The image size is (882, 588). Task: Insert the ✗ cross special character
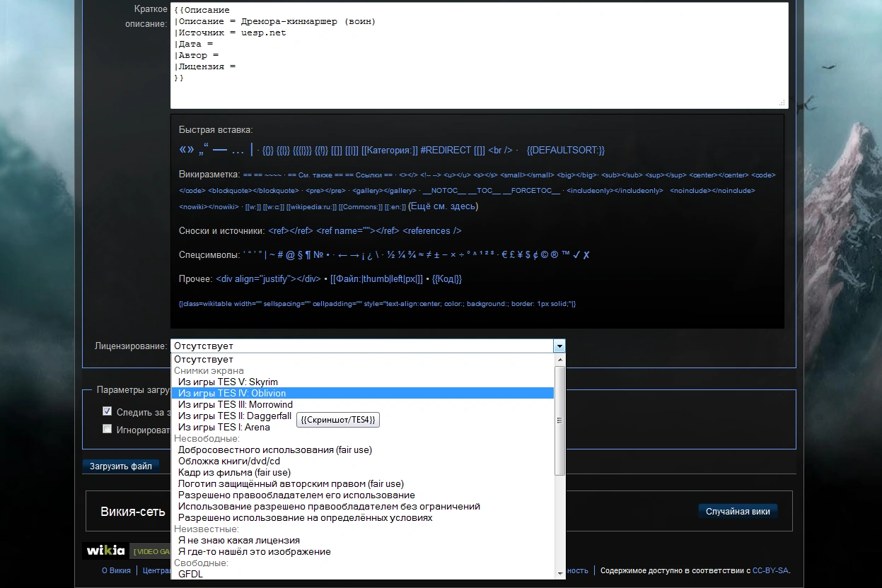(586, 255)
